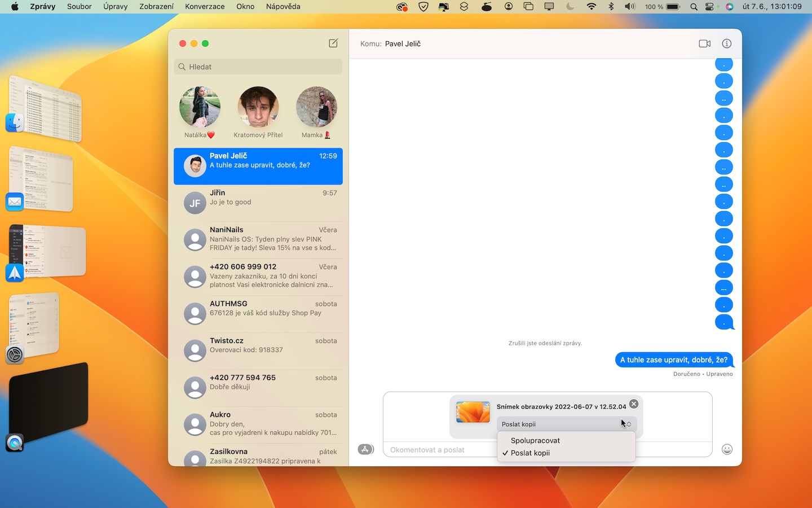Click the 'A tuhle zase upravit, dobré, že?' bubble
Image resolution: width=812 pixels, height=508 pixels.
click(x=674, y=360)
